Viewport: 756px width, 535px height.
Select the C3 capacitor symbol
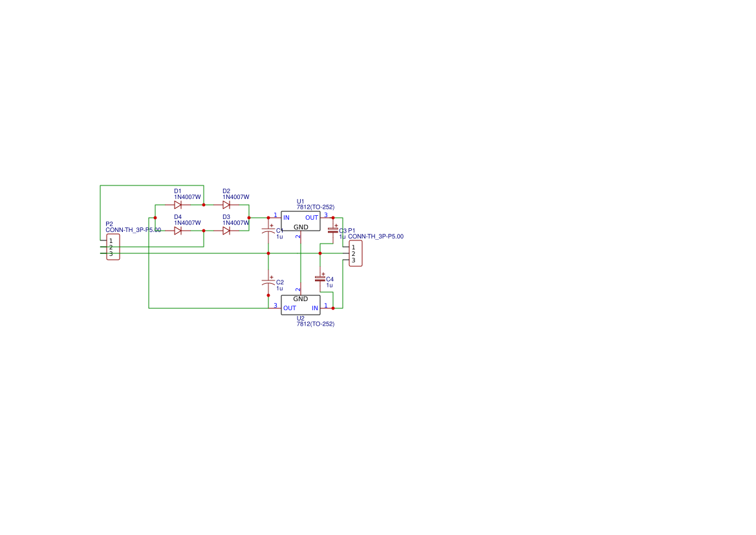pos(332,229)
